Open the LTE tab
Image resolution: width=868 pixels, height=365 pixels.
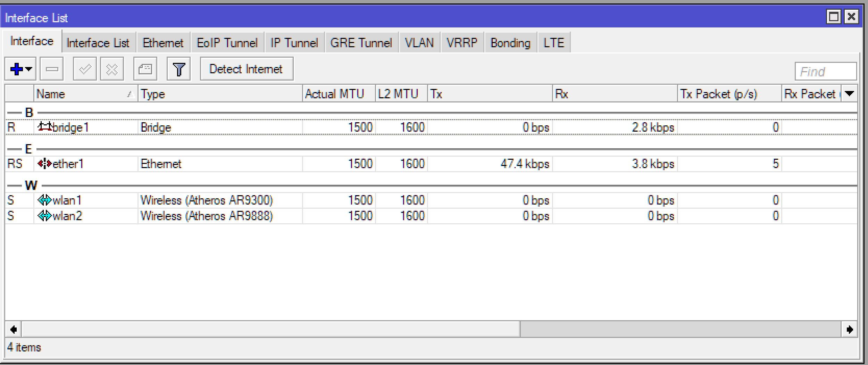click(554, 43)
